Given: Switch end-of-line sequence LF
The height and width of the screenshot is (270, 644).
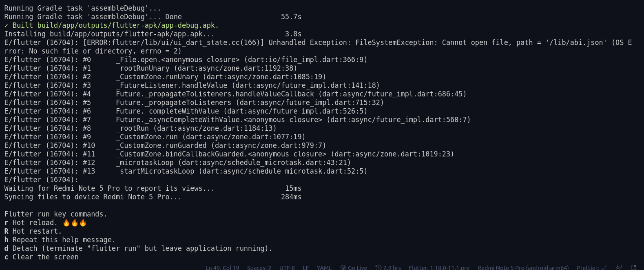Looking at the screenshot, I should (305, 268).
